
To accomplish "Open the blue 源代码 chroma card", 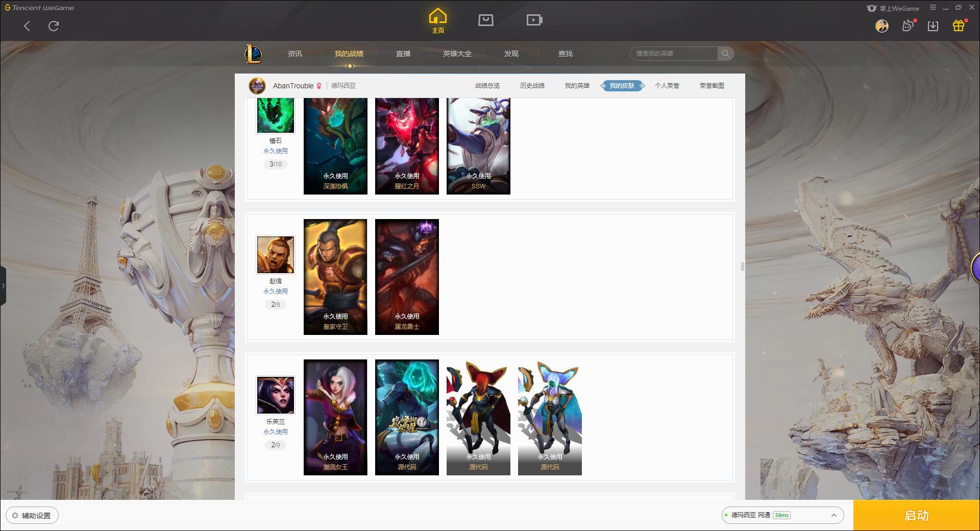I will pos(550,417).
